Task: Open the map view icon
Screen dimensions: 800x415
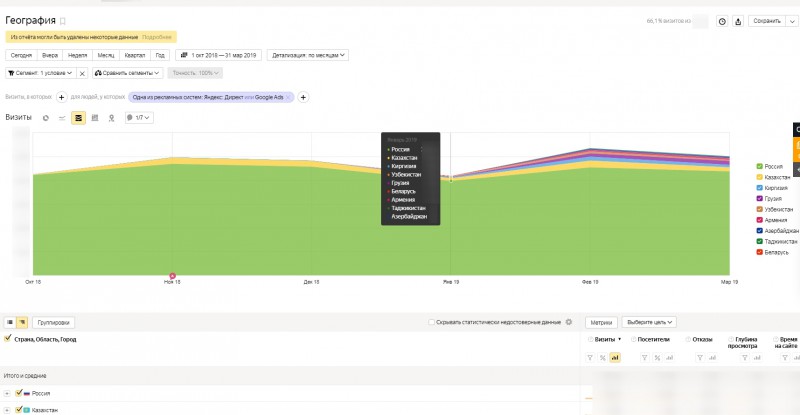Action: click(111, 118)
